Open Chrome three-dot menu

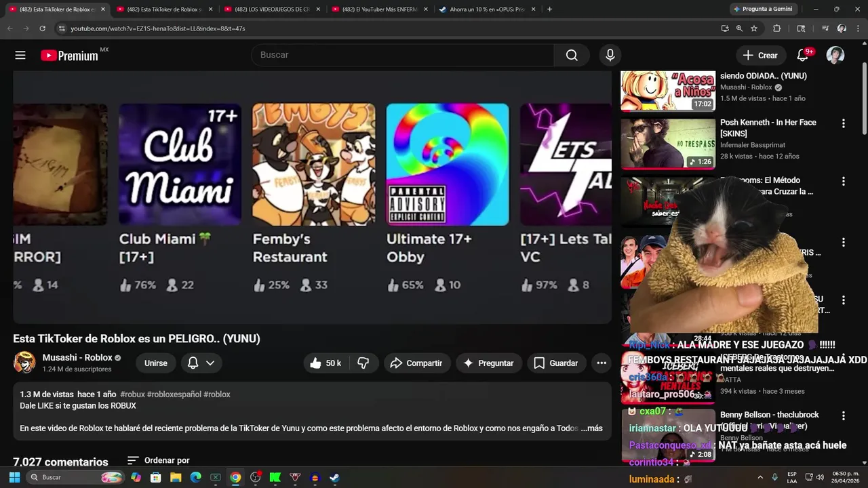pos(858,28)
